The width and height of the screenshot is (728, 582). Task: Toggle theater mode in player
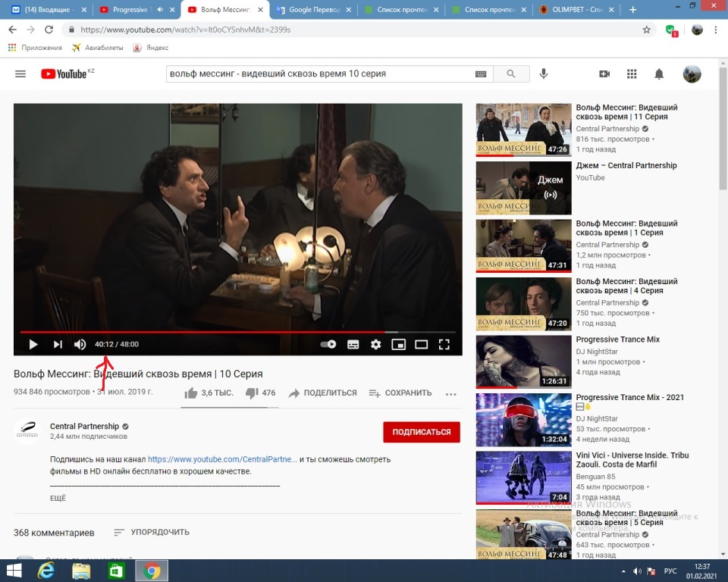pyautogui.click(x=421, y=344)
